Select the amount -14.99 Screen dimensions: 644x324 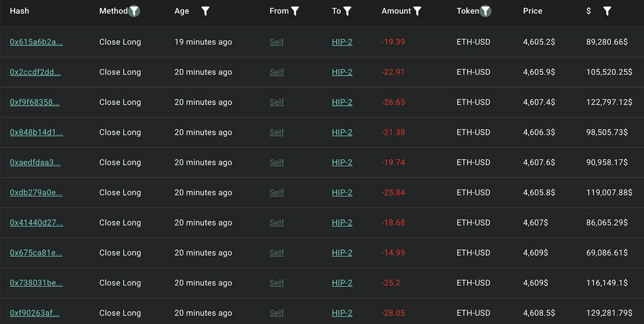pos(393,253)
